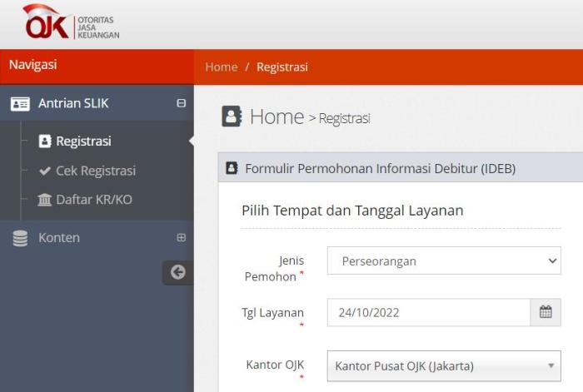Open the Daftar KR/KO menu item

click(94, 200)
